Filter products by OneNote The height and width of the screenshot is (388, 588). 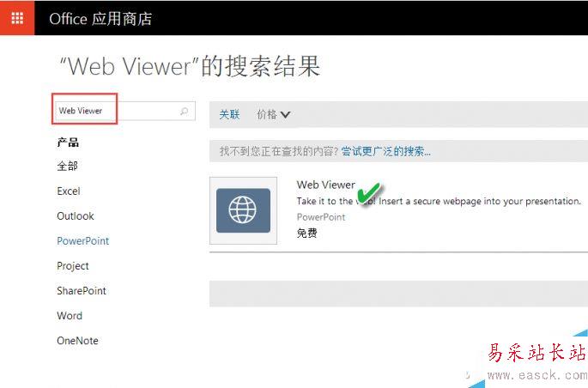pos(77,341)
